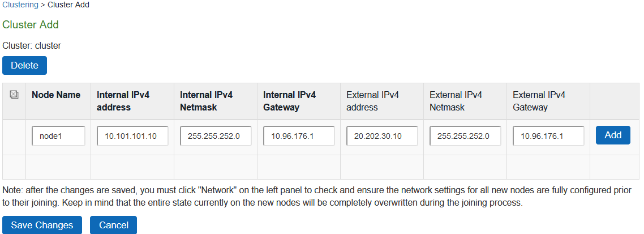This screenshot has height=234, width=644.
Task: Cancel the Cluster Add form
Action: coord(113,225)
